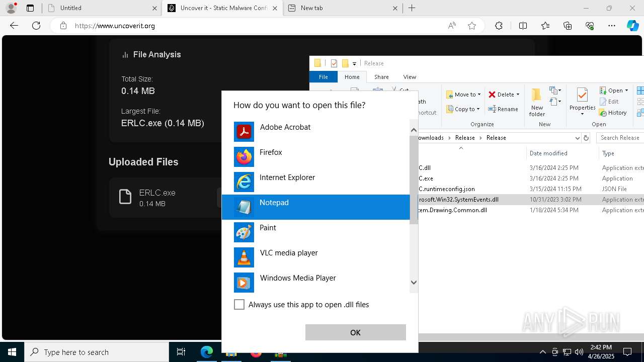Select Notepad in the app list
This screenshot has height=362, width=644.
(x=315, y=207)
